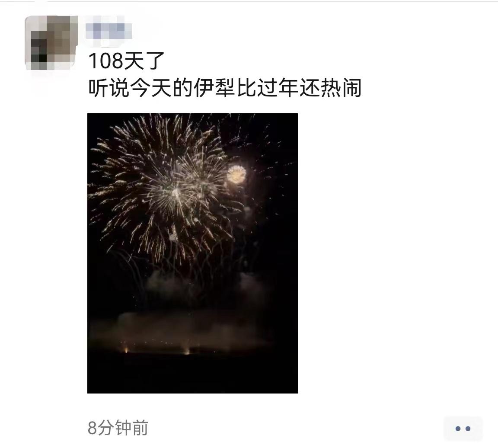Click the dark bottom area of the photo
Viewport: 498px width, 448px height.
[192, 375]
